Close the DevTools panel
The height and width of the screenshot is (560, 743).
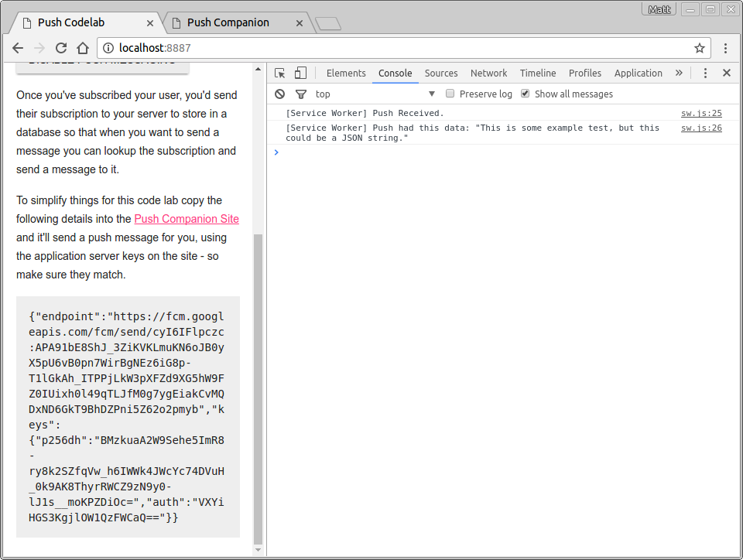coord(726,73)
